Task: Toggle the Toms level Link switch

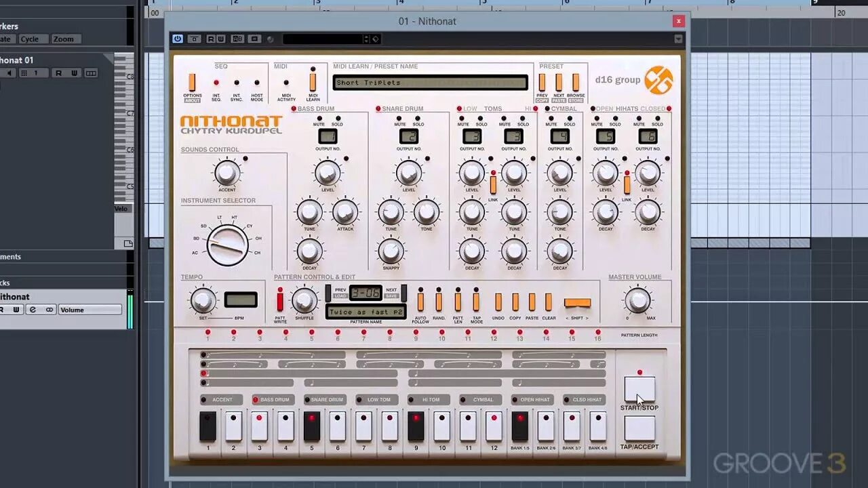Action: pyautogui.click(x=494, y=184)
